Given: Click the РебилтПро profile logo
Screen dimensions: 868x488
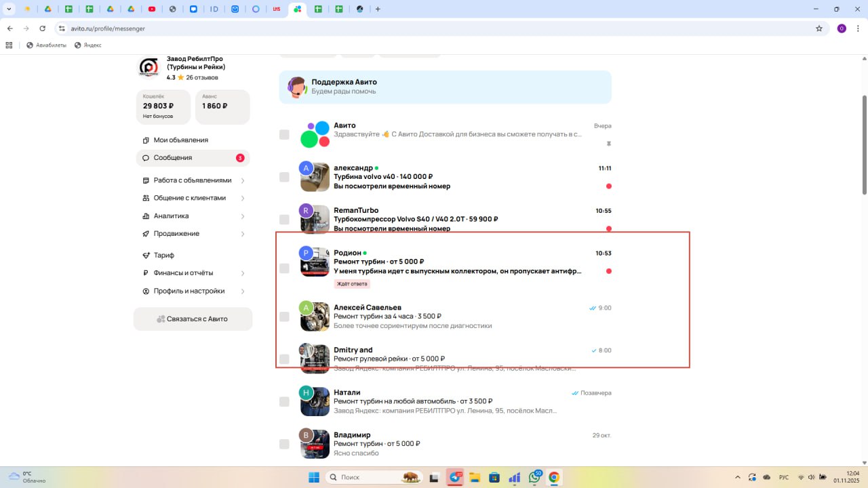Looking at the screenshot, I should (149, 68).
